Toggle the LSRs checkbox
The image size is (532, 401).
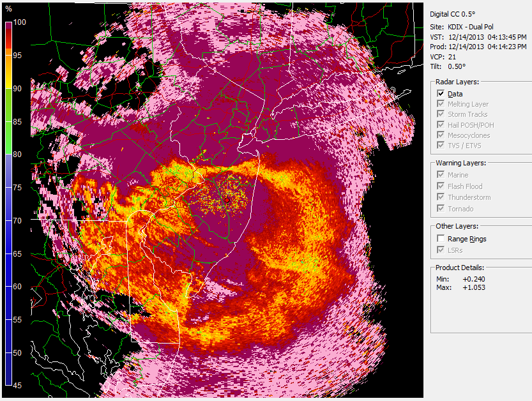(441, 250)
